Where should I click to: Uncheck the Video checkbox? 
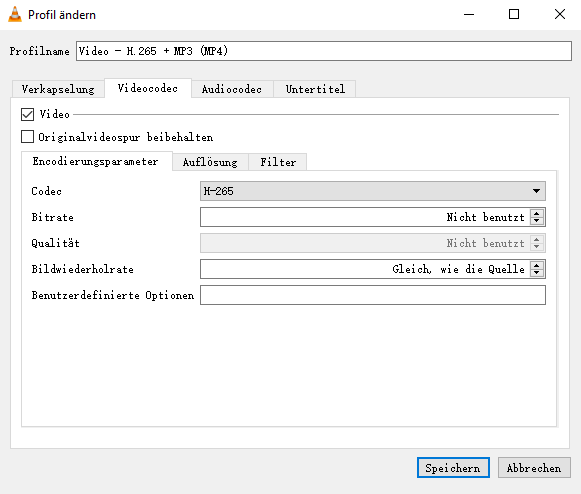27,115
